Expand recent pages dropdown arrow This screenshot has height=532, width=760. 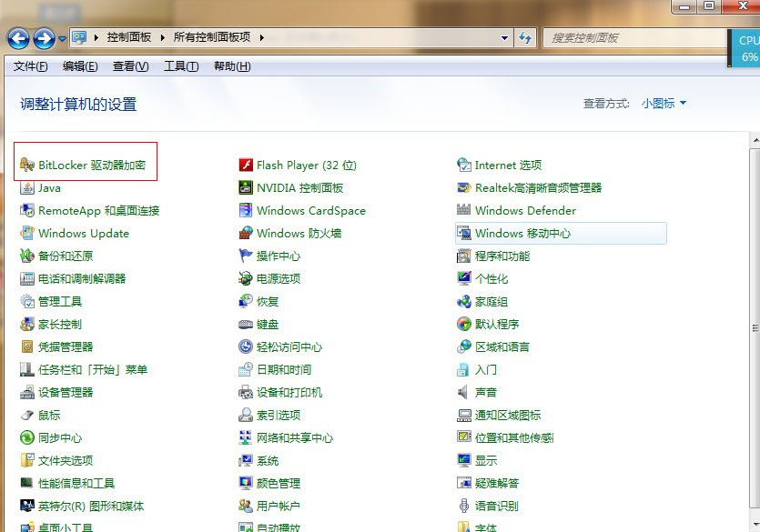point(62,39)
